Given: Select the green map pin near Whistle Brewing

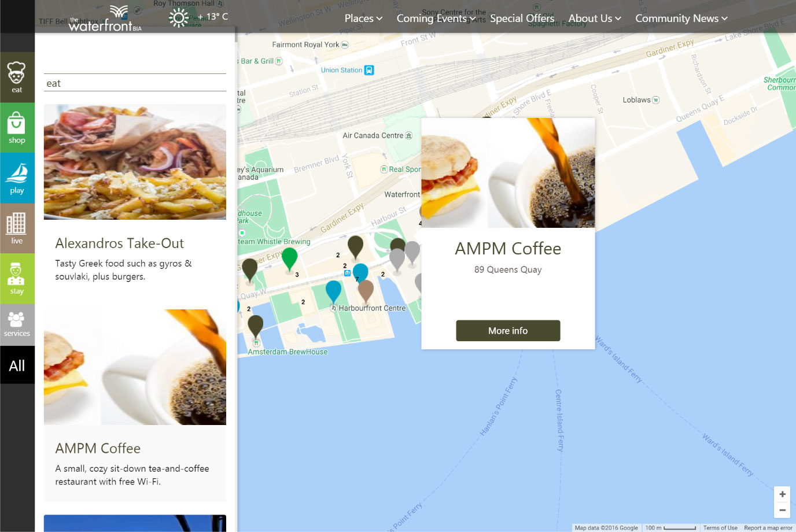Looking at the screenshot, I should 289,258.
